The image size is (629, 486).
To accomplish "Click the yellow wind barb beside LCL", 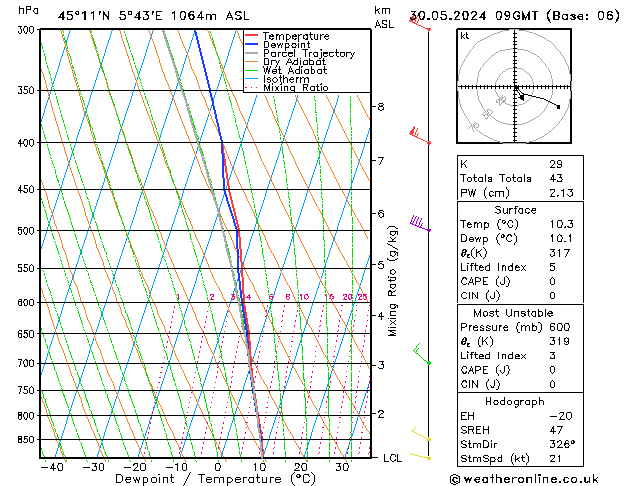I will pyautogui.click(x=420, y=456).
